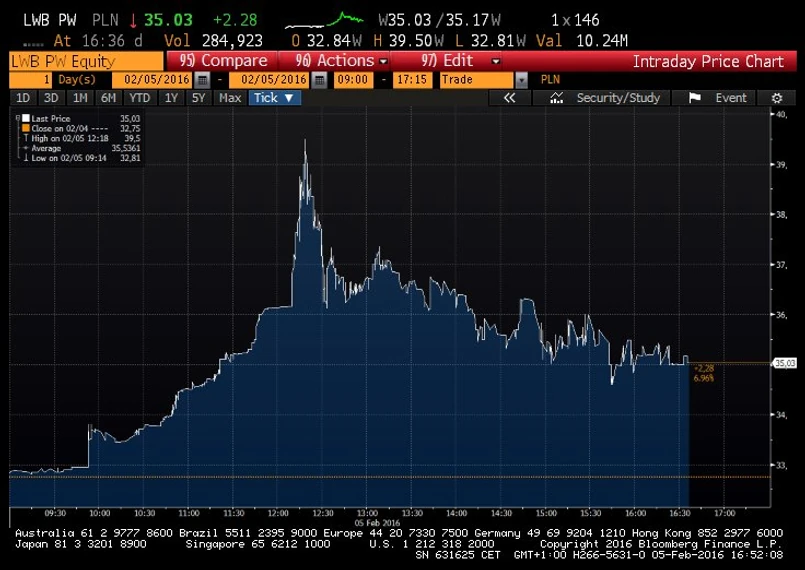Select the 1D range tab

pos(23,98)
